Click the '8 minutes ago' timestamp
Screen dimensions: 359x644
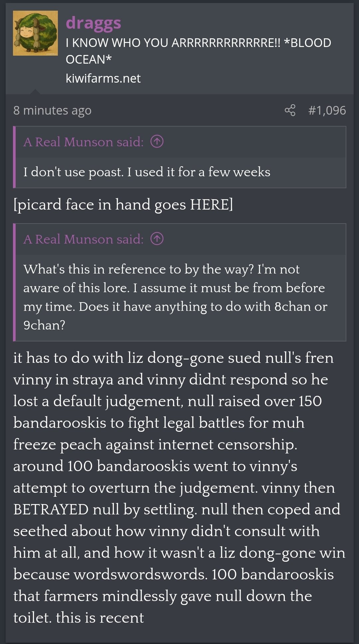coord(52,110)
